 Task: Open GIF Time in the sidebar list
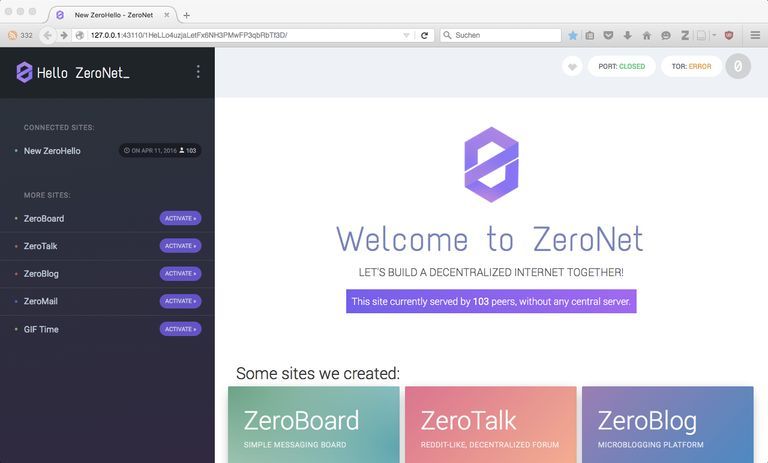pos(41,329)
